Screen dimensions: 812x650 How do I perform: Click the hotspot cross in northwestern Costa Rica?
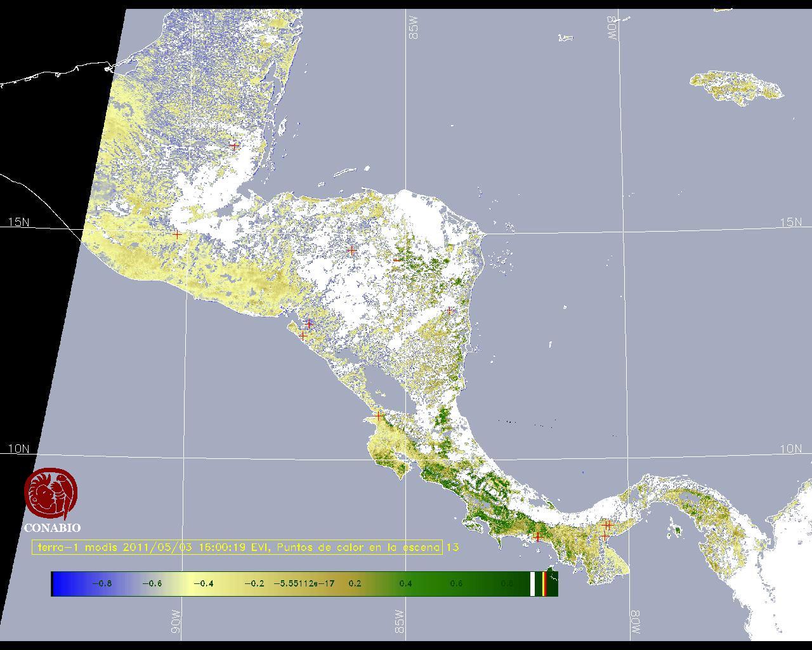coord(379,416)
